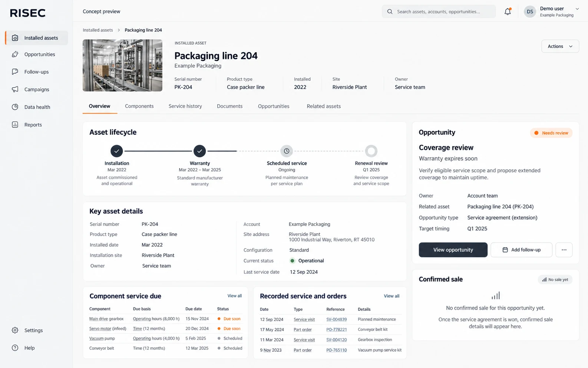This screenshot has width=588, height=368.
Task: Click the Add follow-up button
Action: [x=521, y=250]
